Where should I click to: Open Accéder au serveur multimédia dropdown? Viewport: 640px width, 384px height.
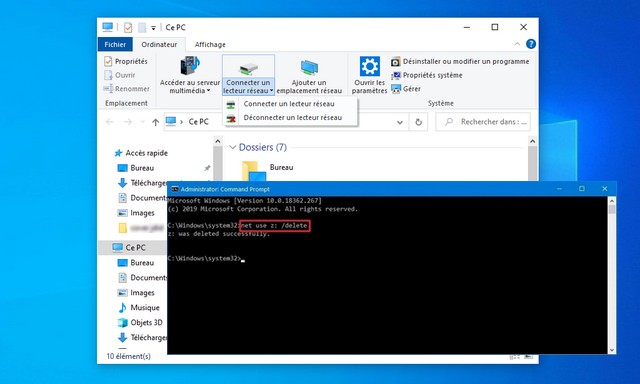tap(190, 75)
